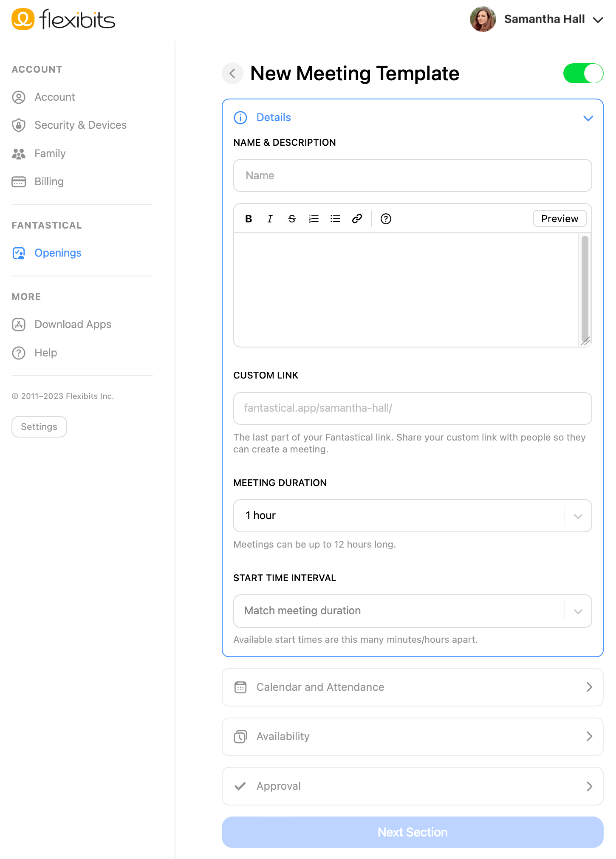Click the Download Apps app store icon
616x859 pixels.
pyautogui.click(x=19, y=325)
